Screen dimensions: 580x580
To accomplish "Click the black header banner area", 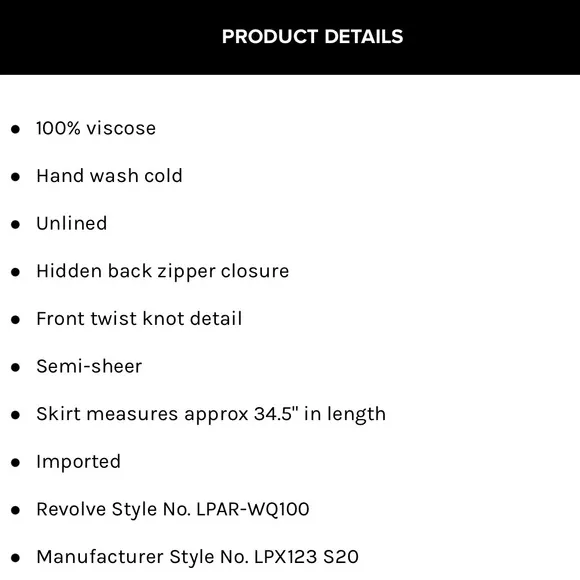I will [x=290, y=37].
